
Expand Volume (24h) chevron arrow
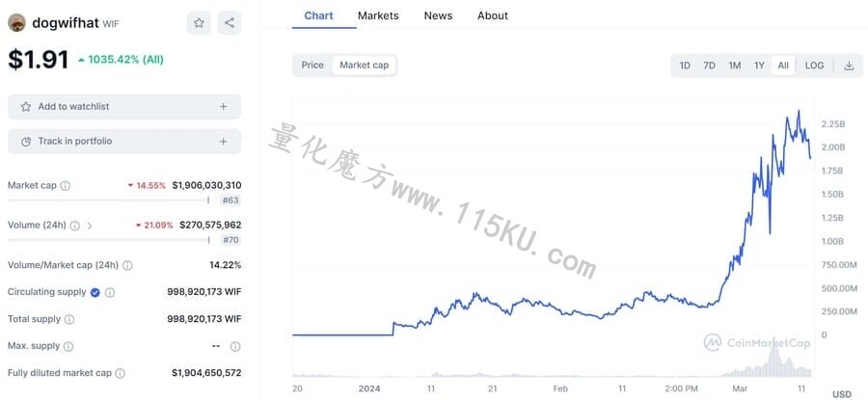point(90,226)
